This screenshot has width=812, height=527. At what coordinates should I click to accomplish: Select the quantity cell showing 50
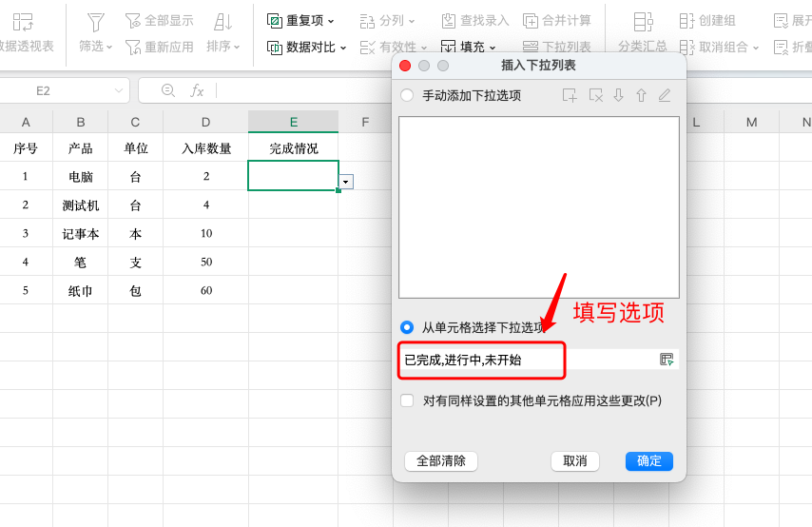(205, 263)
